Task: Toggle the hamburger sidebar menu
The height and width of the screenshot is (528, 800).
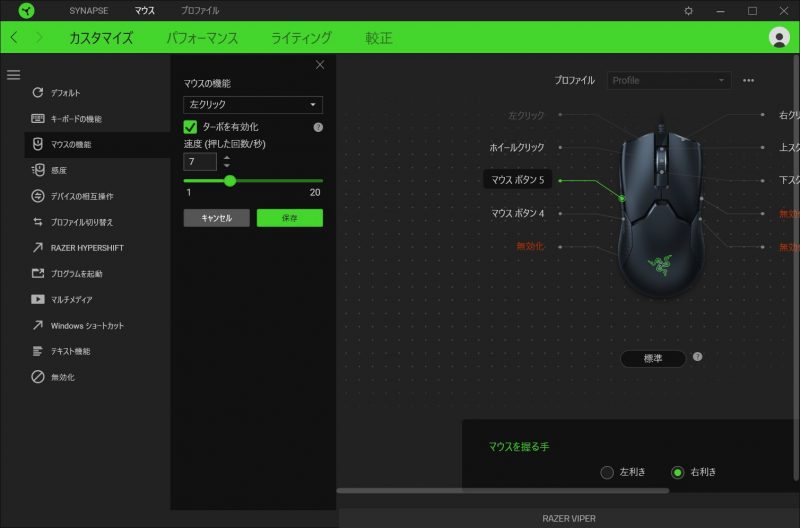Action: pos(13,75)
